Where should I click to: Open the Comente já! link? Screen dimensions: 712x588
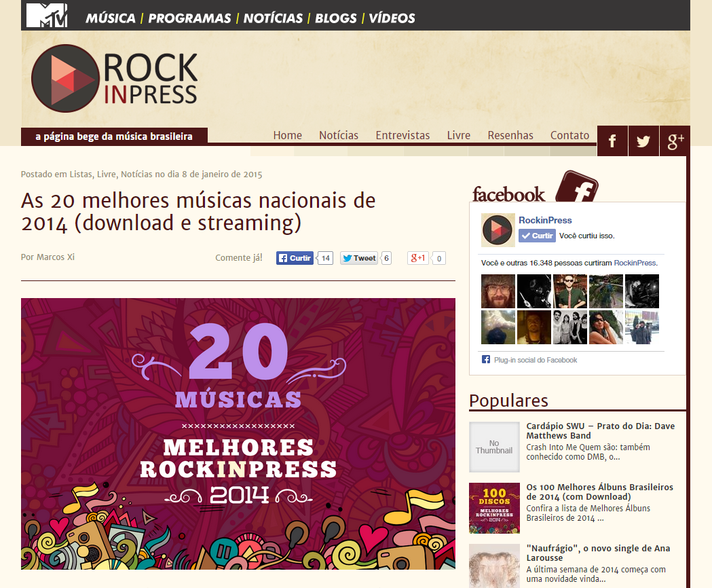(239, 257)
